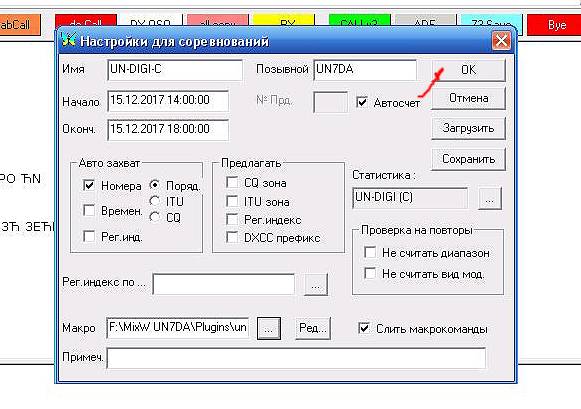Confirm settings with OK button
This screenshot has height=409, width=581.
[x=468, y=70]
